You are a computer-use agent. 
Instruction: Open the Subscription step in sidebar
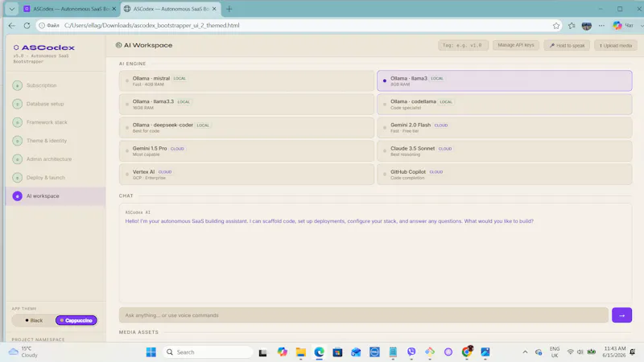coord(56,85)
